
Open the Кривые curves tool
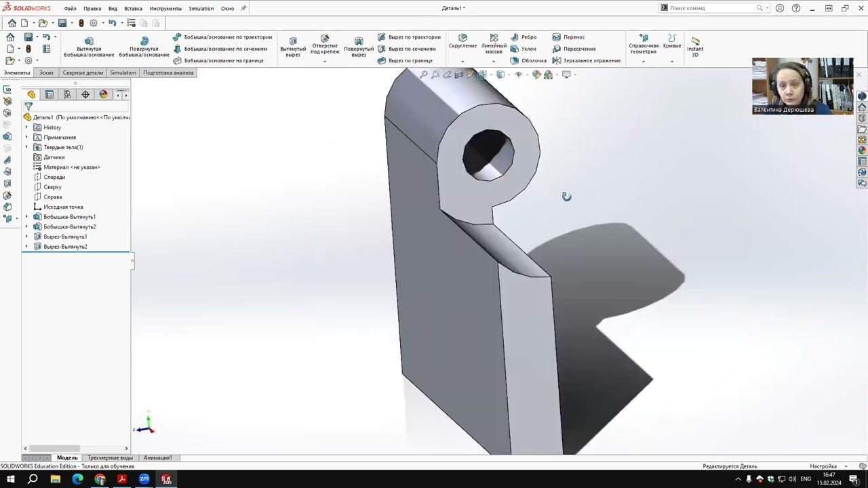[672, 41]
